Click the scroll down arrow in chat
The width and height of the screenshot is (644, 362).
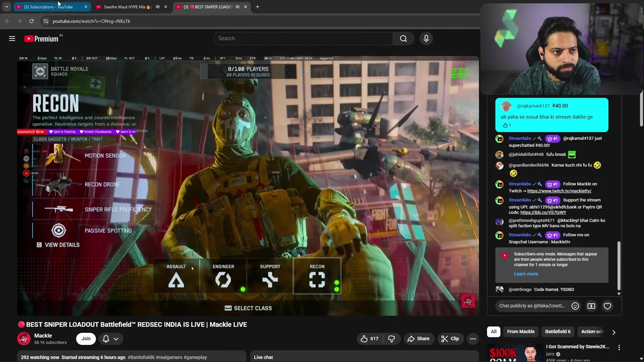pyautogui.click(x=619, y=294)
